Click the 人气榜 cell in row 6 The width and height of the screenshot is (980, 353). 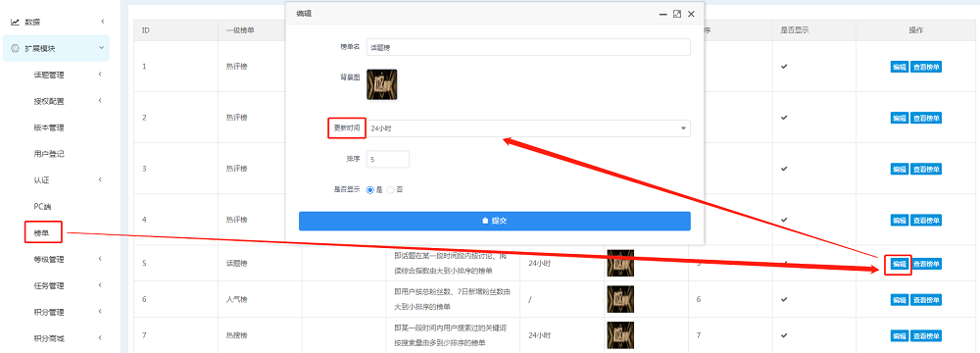click(x=237, y=299)
